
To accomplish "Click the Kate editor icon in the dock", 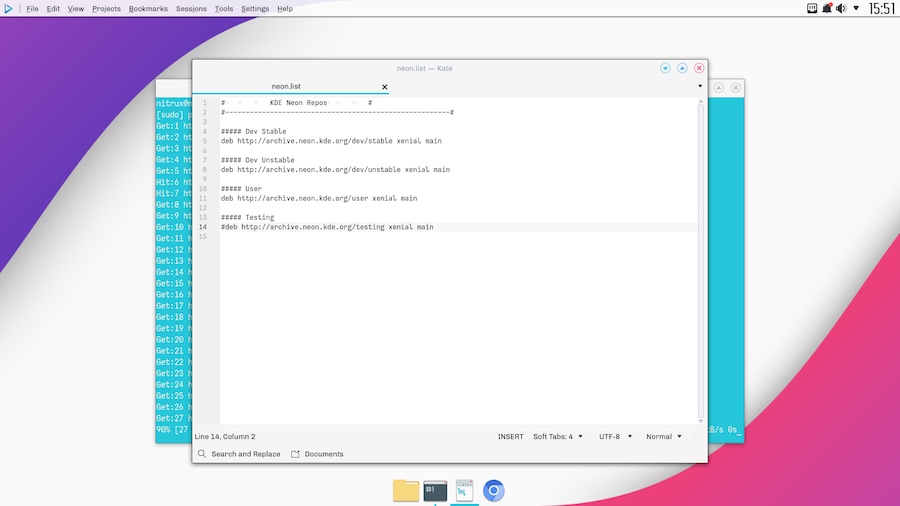I will 464,490.
